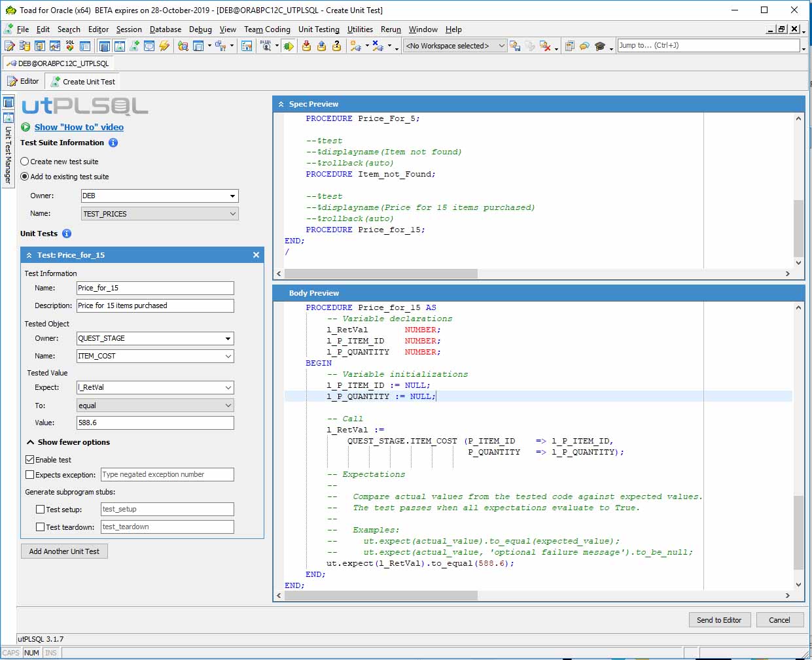Click the info icon beside Test Suite Information
This screenshot has width=812, height=660.
[113, 143]
